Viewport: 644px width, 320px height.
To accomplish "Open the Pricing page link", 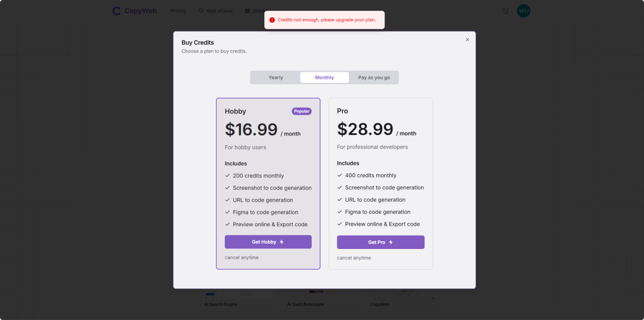I will point(178,11).
